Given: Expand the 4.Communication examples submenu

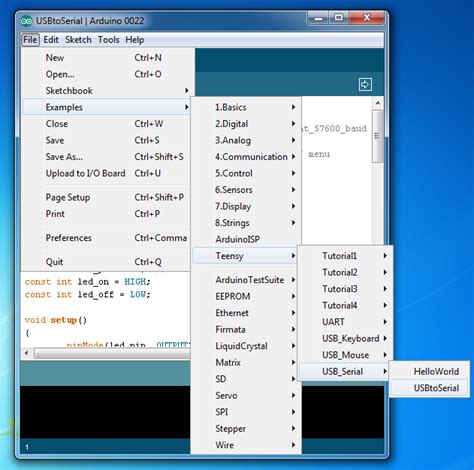Looking at the screenshot, I should (x=246, y=157).
